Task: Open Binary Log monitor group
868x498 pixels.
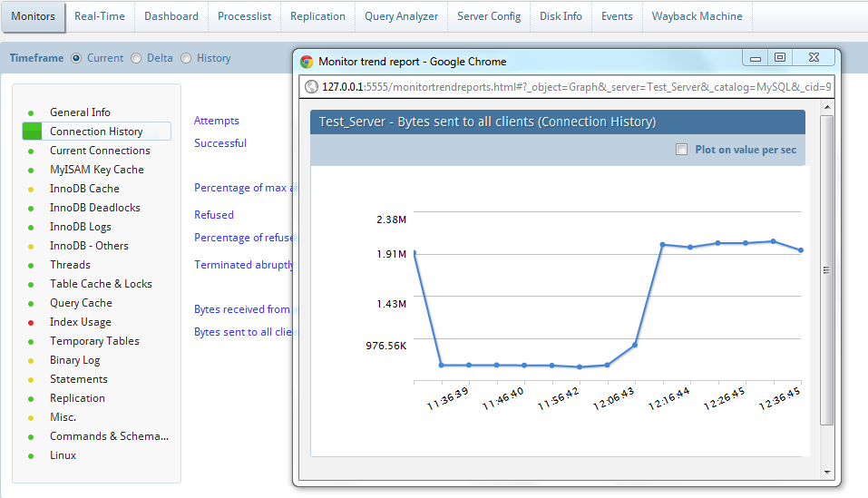Action: click(74, 360)
